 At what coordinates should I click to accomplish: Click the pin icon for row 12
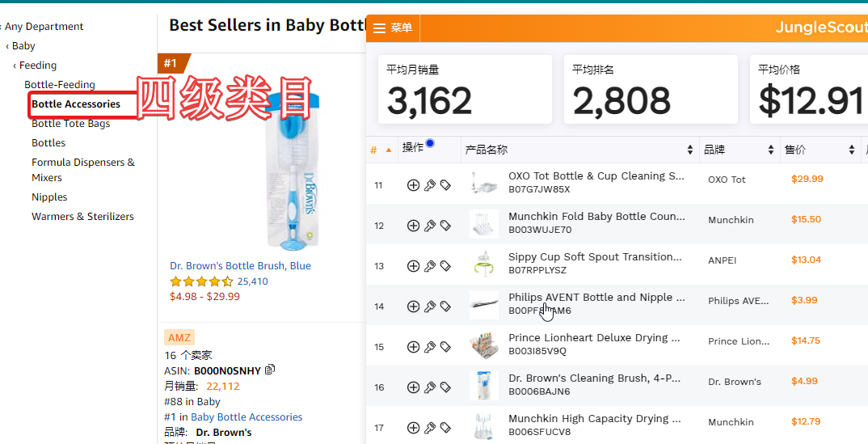click(x=430, y=226)
